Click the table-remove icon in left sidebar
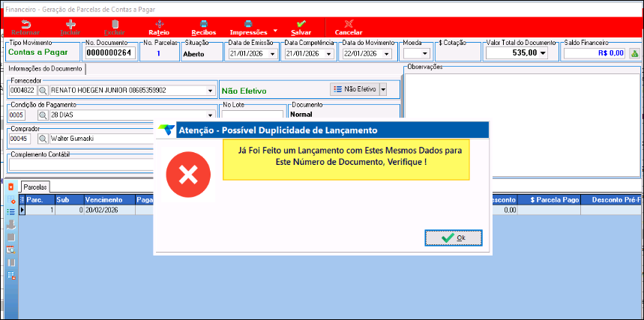644x320 pixels. click(11, 199)
